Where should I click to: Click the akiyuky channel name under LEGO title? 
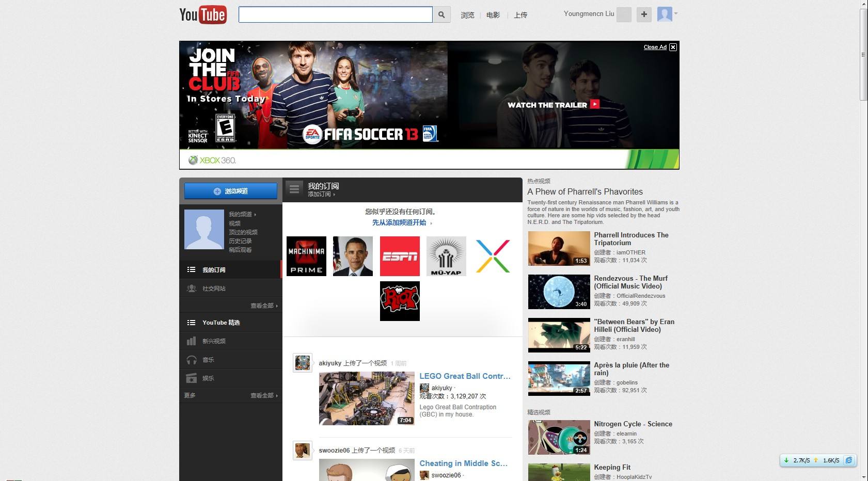[x=441, y=388]
